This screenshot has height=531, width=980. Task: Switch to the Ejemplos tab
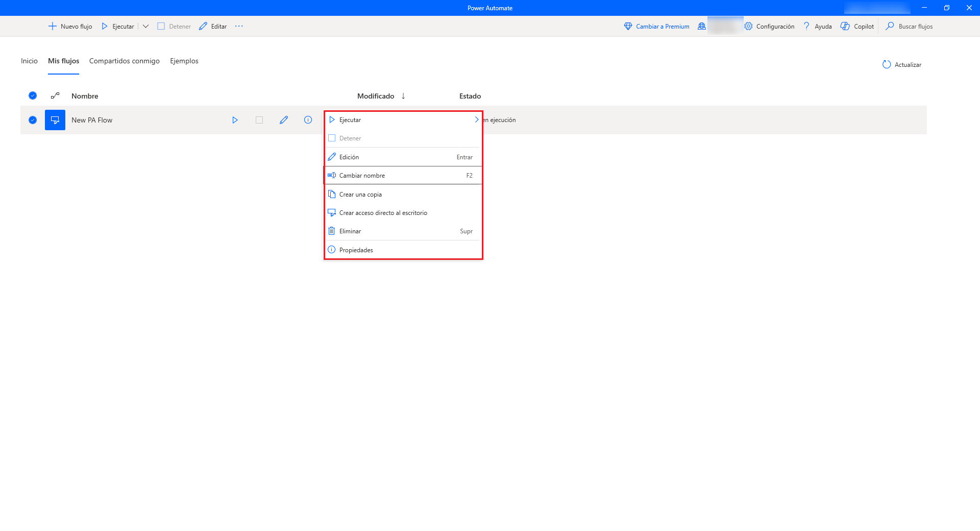point(184,61)
